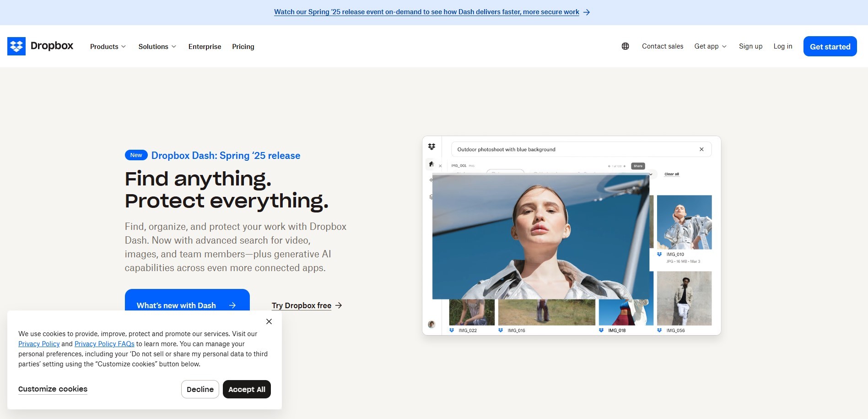Expand the Solutions menu

(x=157, y=47)
